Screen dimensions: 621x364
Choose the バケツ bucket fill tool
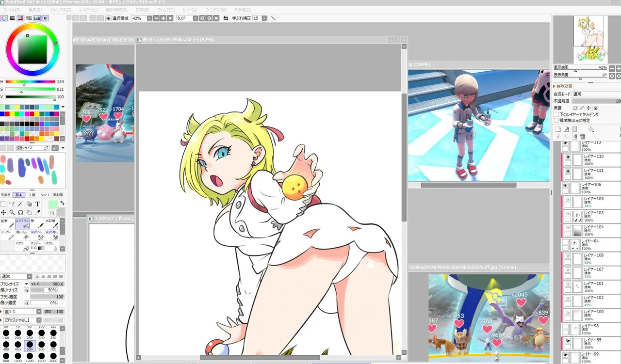[x=22, y=246]
